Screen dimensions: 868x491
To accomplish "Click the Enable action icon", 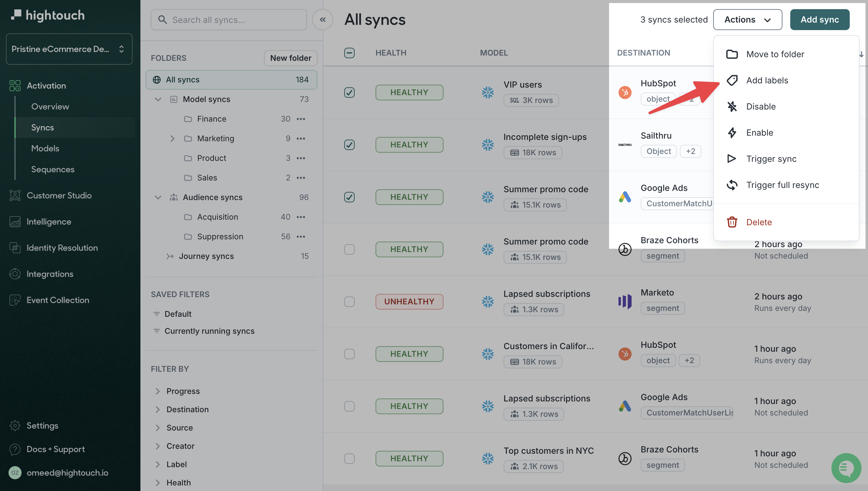I will 732,132.
